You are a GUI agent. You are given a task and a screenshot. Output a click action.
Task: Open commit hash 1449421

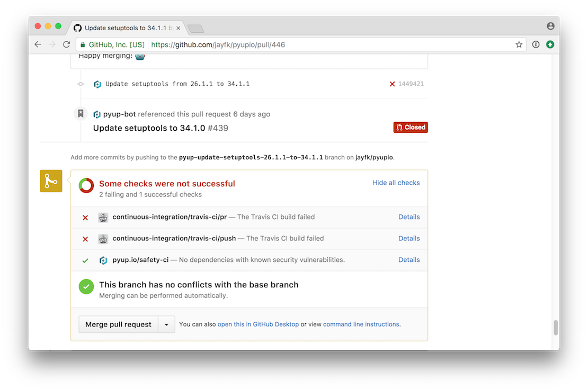pyautogui.click(x=411, y=84)
